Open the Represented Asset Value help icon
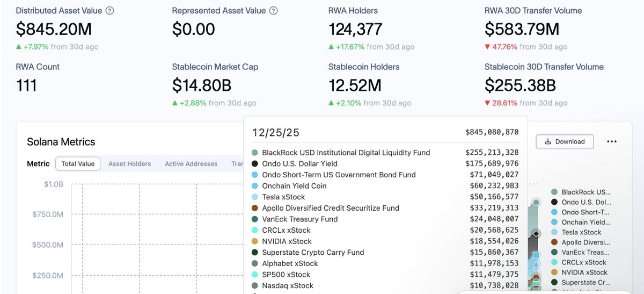Screen dimensions: 644x294 [274, 11]
